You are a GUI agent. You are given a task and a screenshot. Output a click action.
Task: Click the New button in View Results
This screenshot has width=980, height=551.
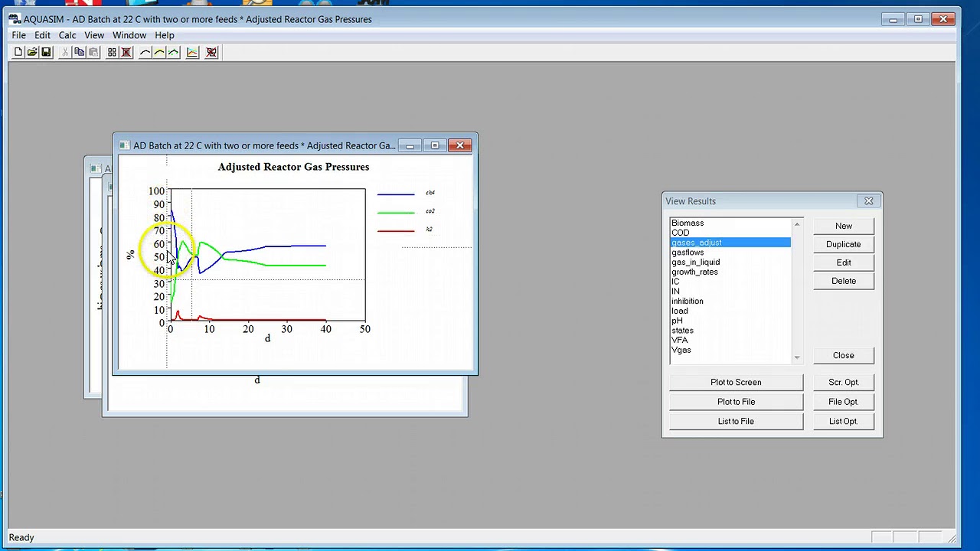coord(844,226)
